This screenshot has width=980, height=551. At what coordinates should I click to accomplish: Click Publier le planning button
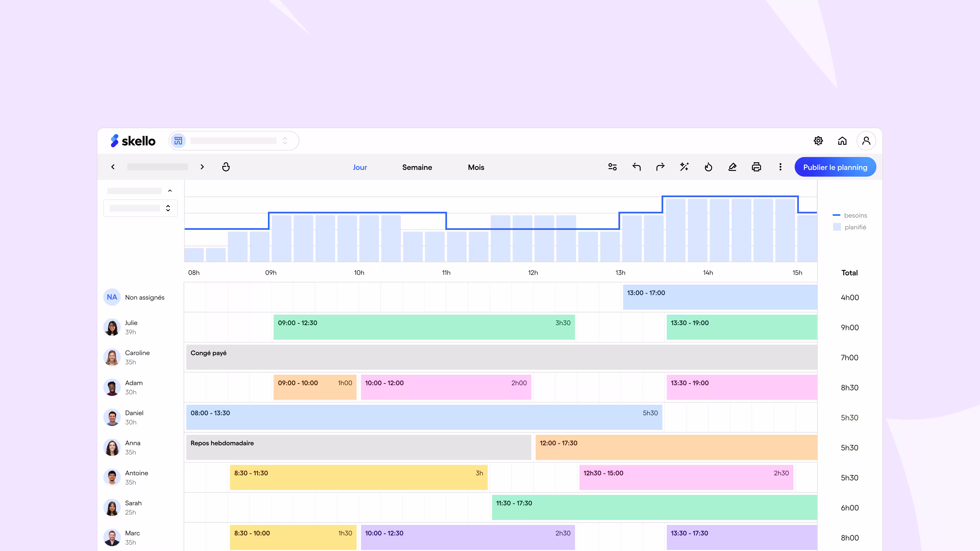[835, 167]
